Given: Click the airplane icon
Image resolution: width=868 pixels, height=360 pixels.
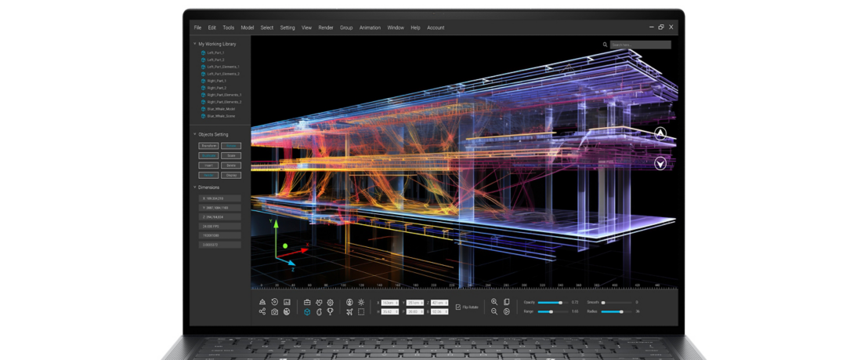Looking at the screenshot, I should click(349, 312).
